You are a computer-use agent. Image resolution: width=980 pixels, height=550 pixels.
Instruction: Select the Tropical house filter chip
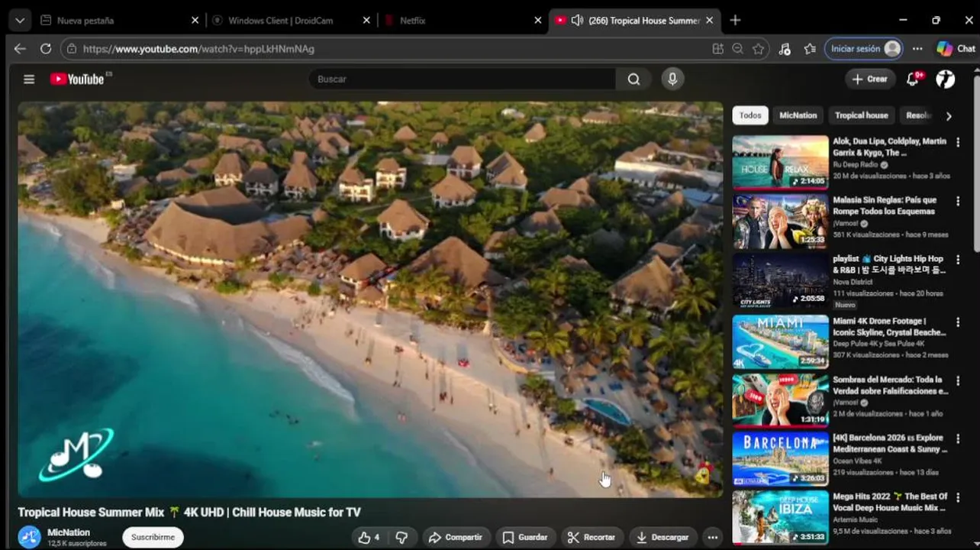[861, 115]
